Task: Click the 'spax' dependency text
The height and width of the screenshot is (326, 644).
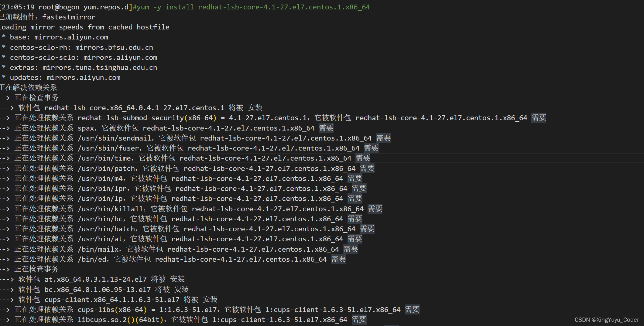Action: coord(86,128)
